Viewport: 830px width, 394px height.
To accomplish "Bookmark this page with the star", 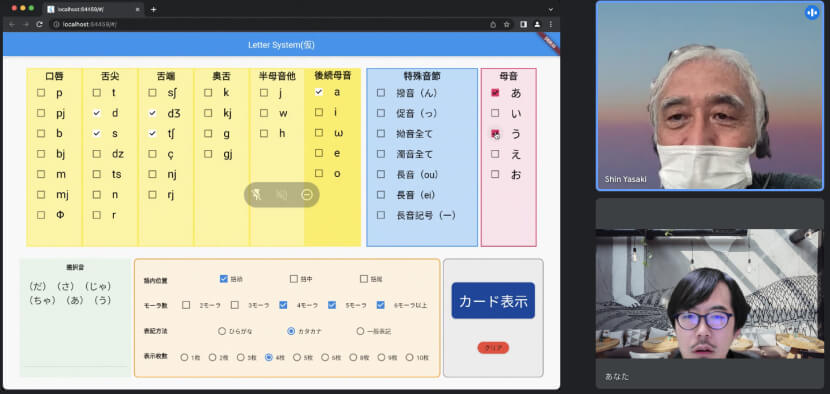I will [x=507, y=24].
